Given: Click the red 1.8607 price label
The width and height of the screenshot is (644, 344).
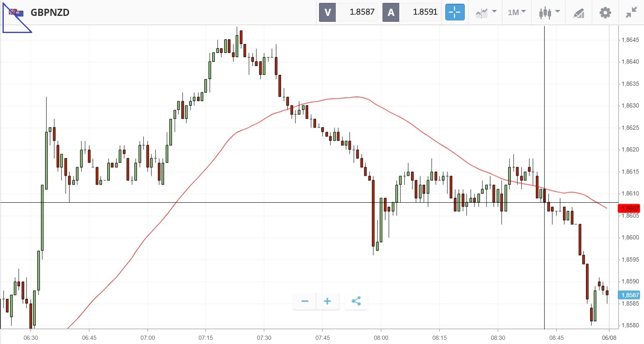Looking at the screenshot, I should (x=630, y=209).
